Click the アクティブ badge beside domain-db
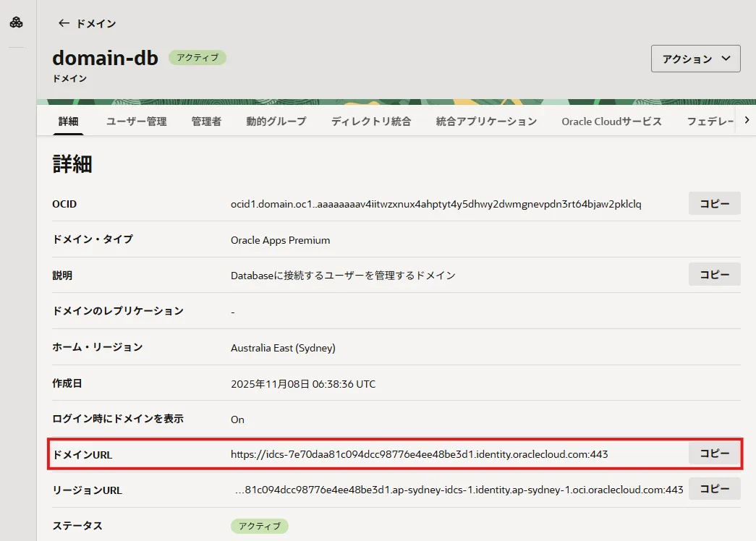The width and height of the screenshot is (756, 541). pos(197,58)
